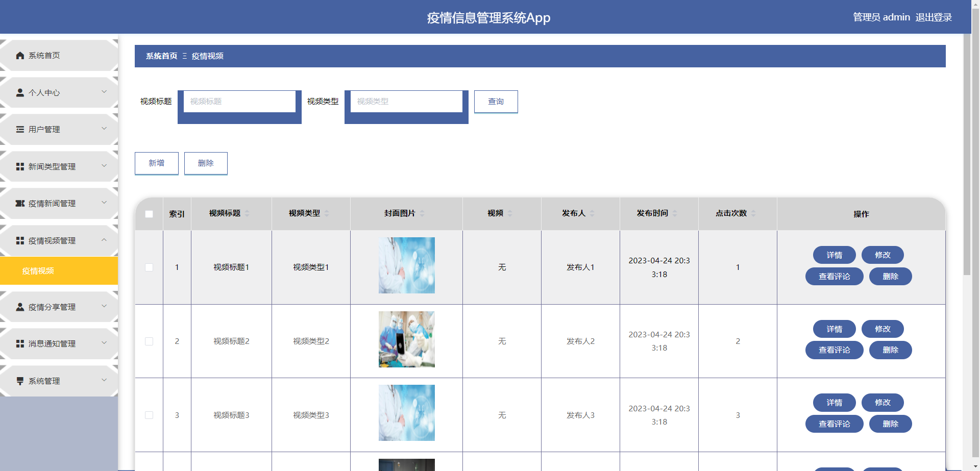980x471 pixels.
Task: Open 系统首页 from the breadcrumb
Action: [x=161, y=56]
